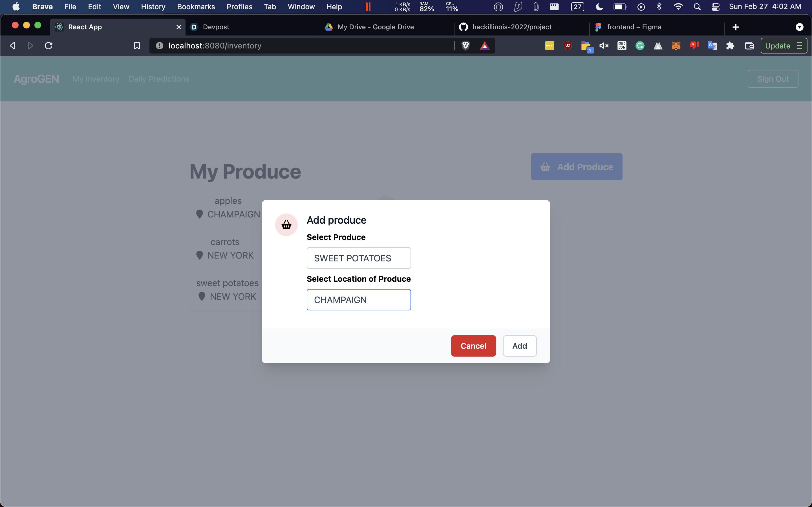The image size is (812, 507).
Task: Open the MetaMask fox extension
Action: click(676, 46)
